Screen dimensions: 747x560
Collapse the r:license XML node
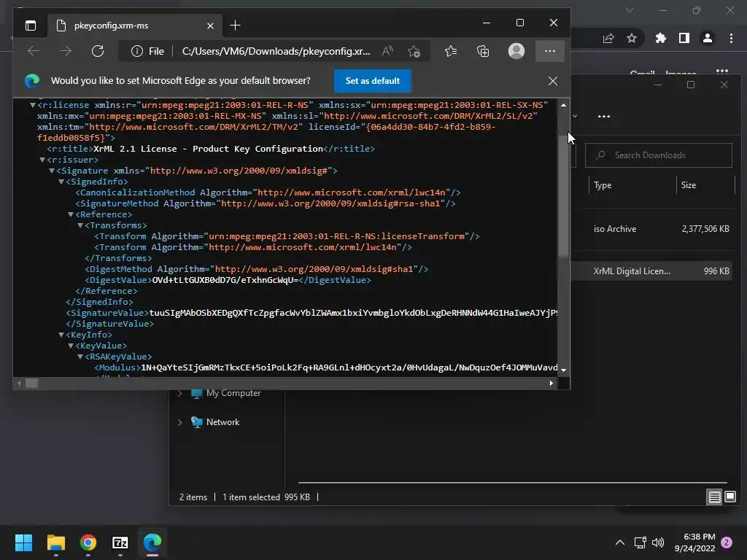tap(32, 105)
